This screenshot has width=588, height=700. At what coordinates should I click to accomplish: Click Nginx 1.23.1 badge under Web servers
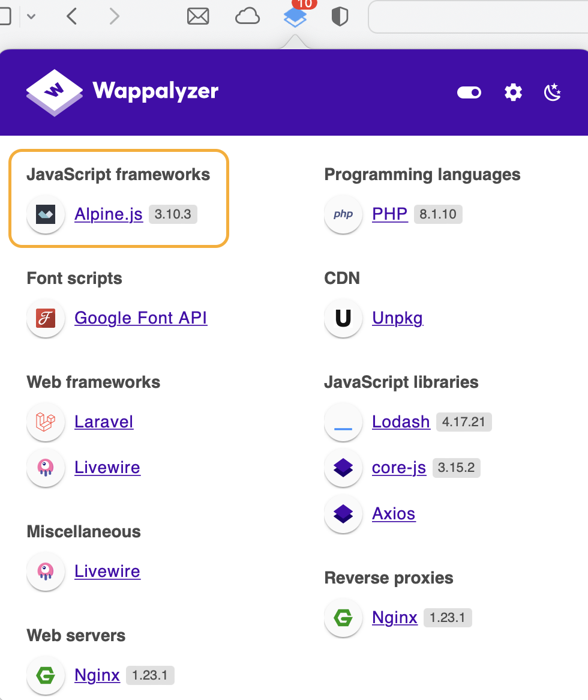[150, 675]
